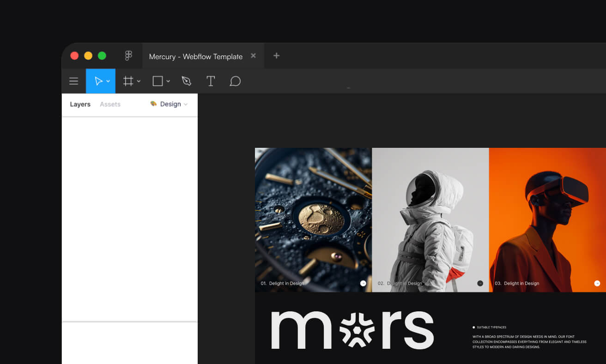Select the astronaut image
The height and width of the screenshot is (364, 606).
[x=430, y=220]
